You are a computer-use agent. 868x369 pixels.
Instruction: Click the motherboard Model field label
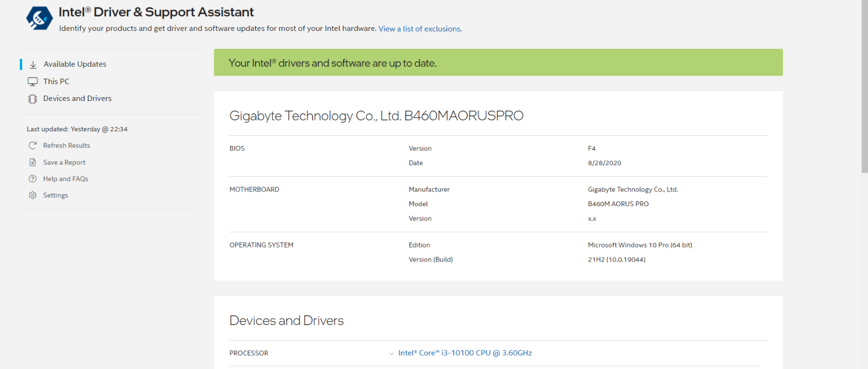coord(418,204)
